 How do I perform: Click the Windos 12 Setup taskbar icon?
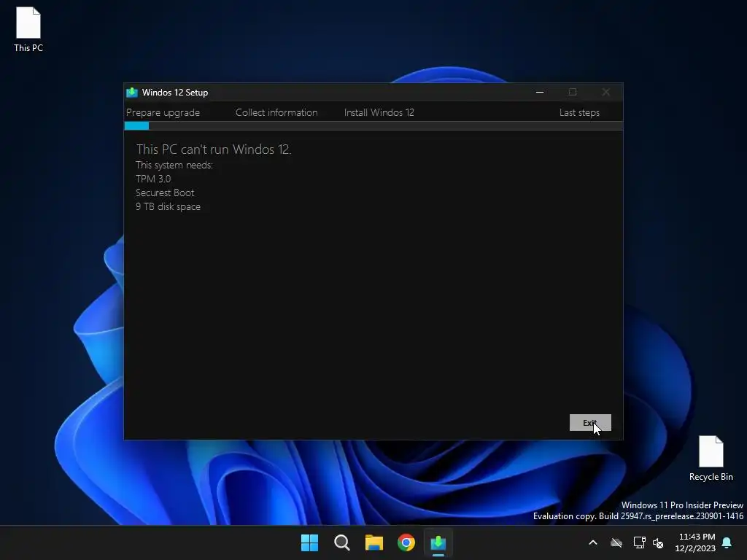[438, 542]
